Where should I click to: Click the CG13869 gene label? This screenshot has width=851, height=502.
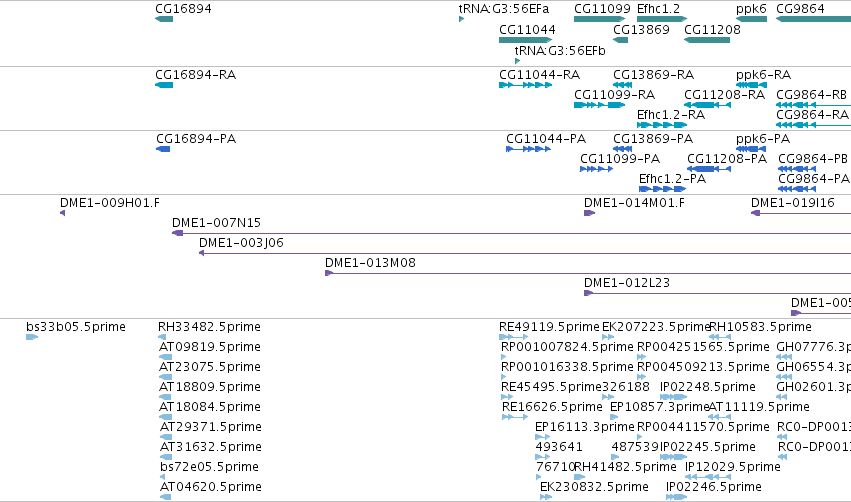642,29
